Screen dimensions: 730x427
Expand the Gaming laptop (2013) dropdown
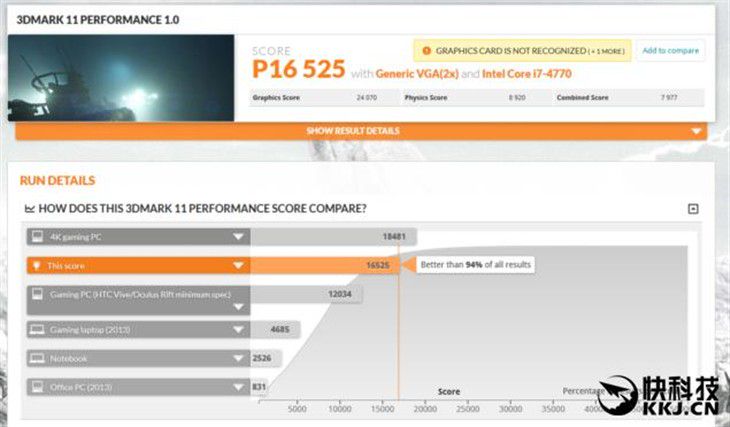click(238, 330)
